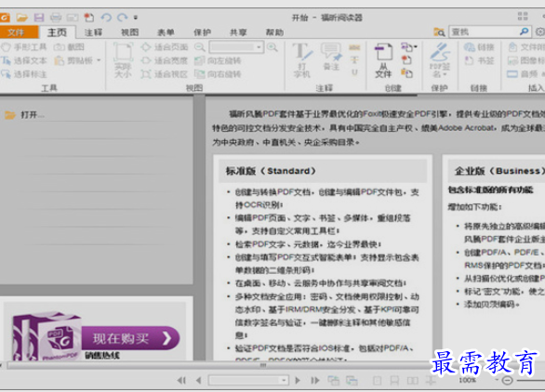Select the 备注 note tool

331,57
